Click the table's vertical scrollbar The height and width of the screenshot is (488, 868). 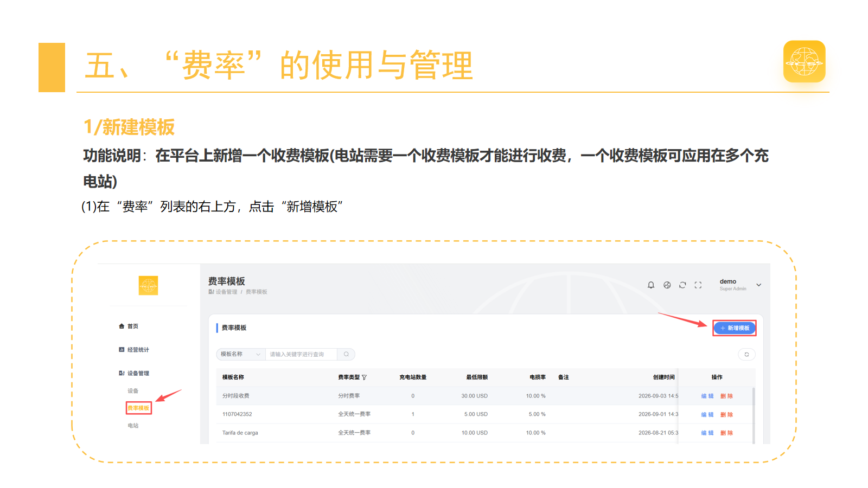[754, 415]
